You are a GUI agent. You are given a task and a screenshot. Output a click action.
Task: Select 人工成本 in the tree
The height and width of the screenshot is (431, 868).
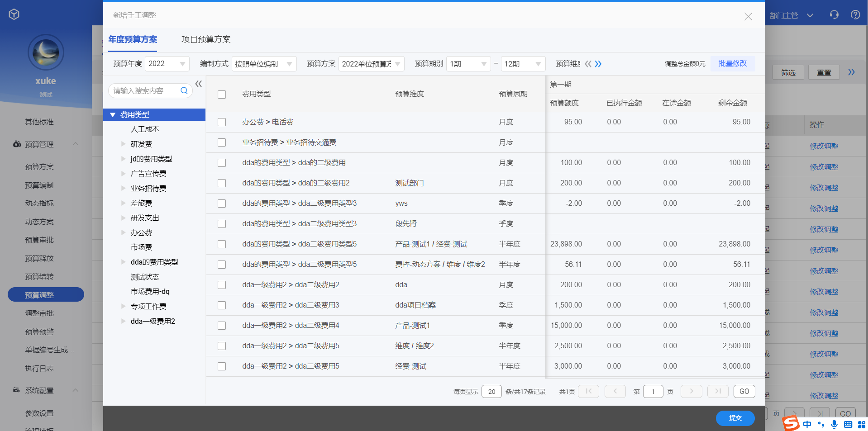[x=145, y=129]
